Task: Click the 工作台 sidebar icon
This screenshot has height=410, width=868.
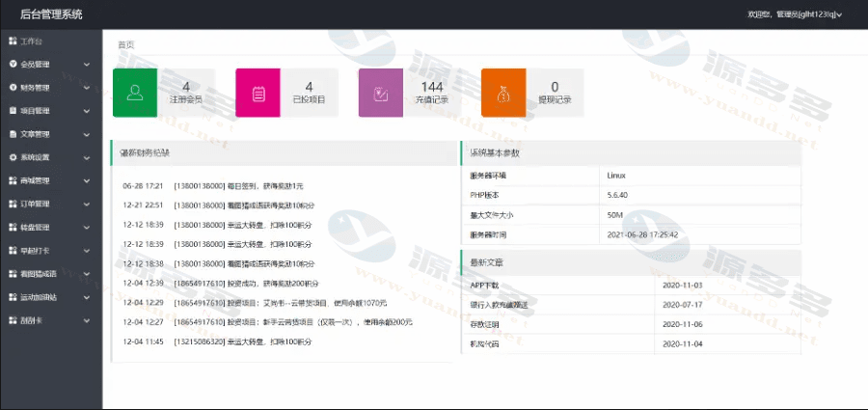Action: (x=13, y=41)
